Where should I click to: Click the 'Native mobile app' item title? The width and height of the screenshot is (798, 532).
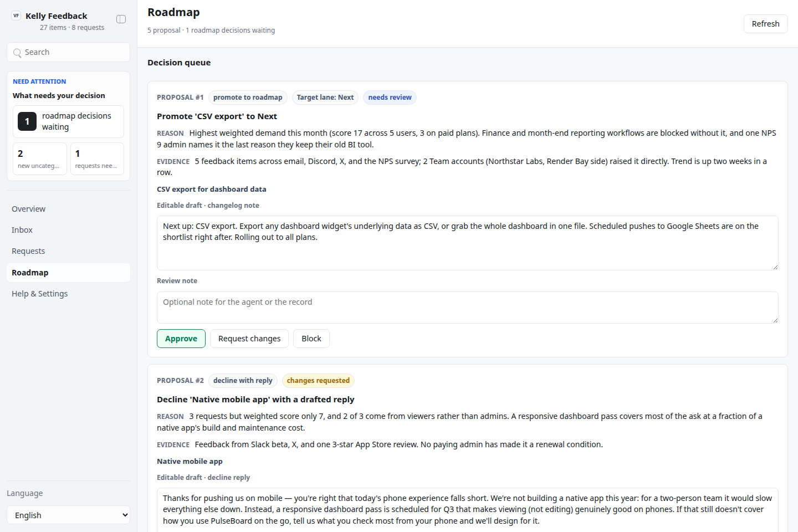click(190, 462)
